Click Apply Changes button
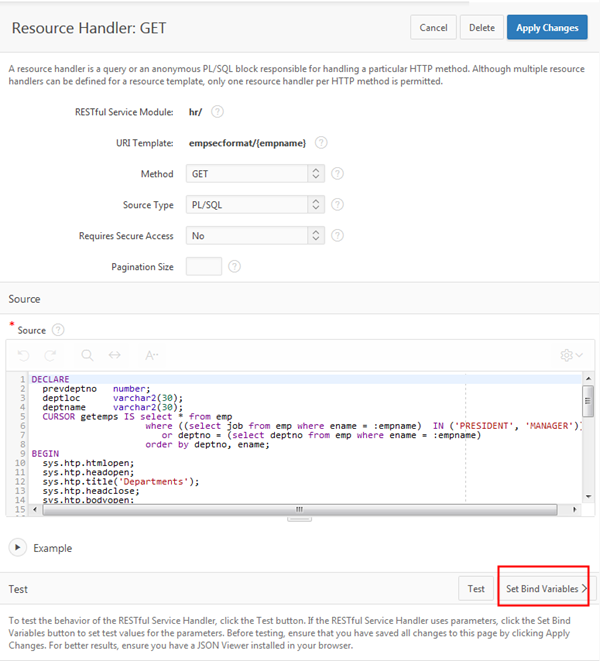The height and width of the screenshot is (661, 600). [x=547, y=27]
